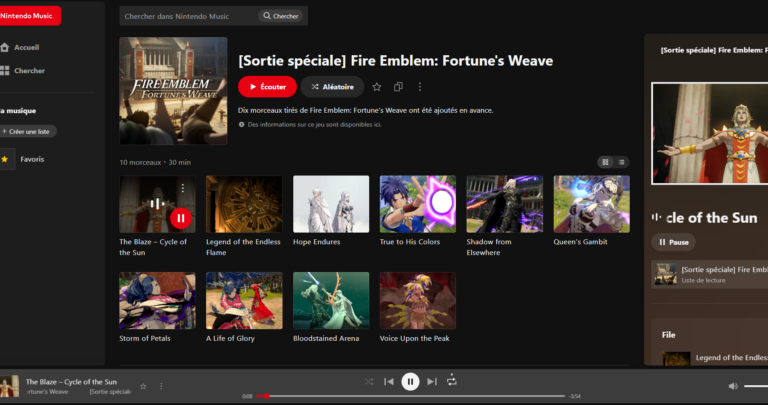Select the Voice Upon the Peak thumbnail
This screenshot has height=405, width=768.
[418, 301]
